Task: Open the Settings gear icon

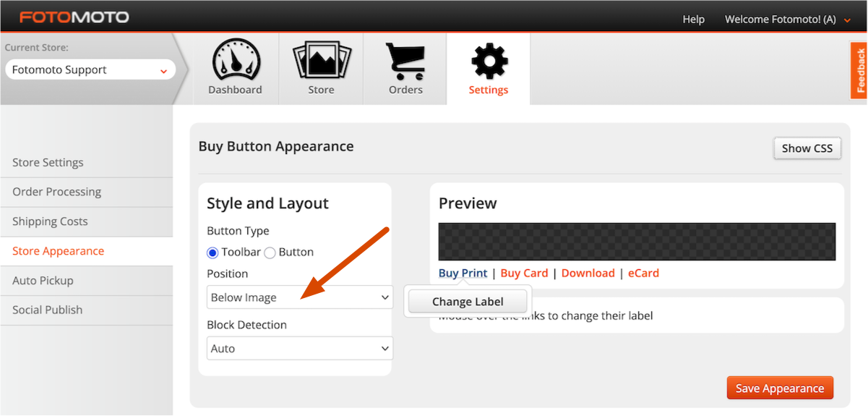Action: (x=489, y=61)
